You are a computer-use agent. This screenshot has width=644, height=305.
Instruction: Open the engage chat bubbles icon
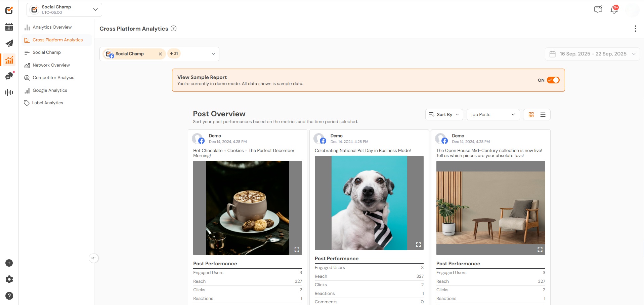pos(9,76)
